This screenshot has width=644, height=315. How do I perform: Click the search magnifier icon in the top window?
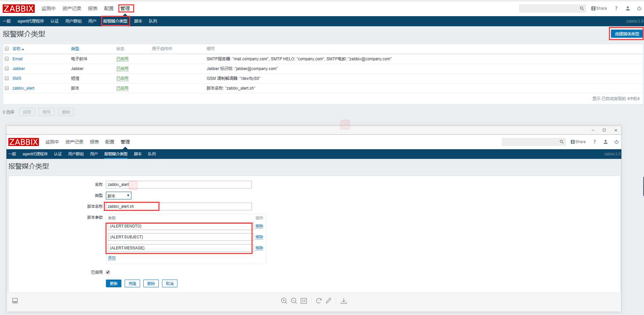(582, 8)
